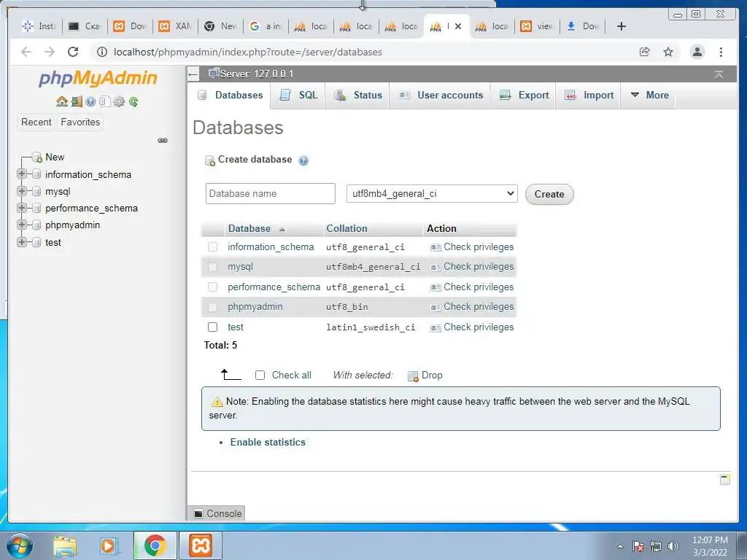Expand phpmyadmin tree node
Screen dimensions: 747x560
[21, 225]
